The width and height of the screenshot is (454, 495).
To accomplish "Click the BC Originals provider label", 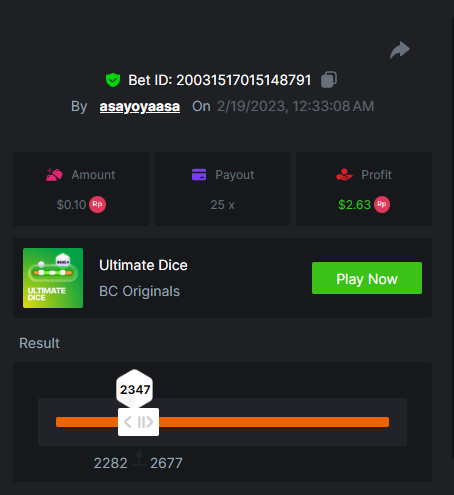I will click(139, 291).
